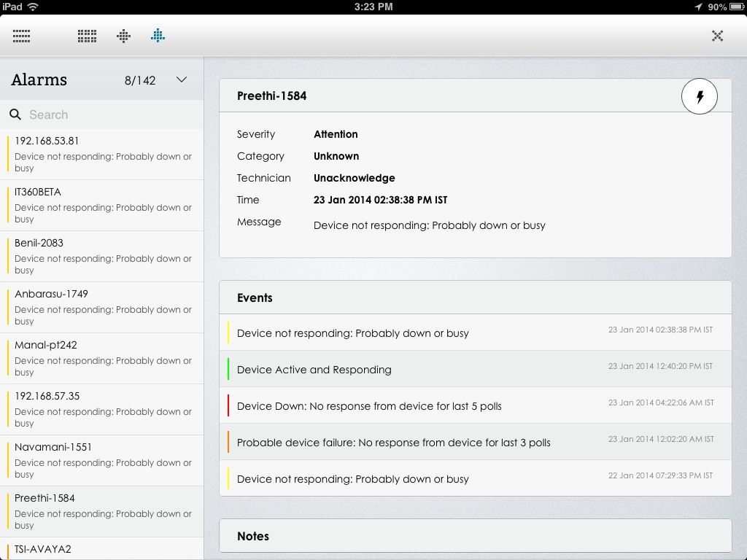Tap the search magnifier icon
The height and width of the screenshot is (560, 747).
click(15, 114)
